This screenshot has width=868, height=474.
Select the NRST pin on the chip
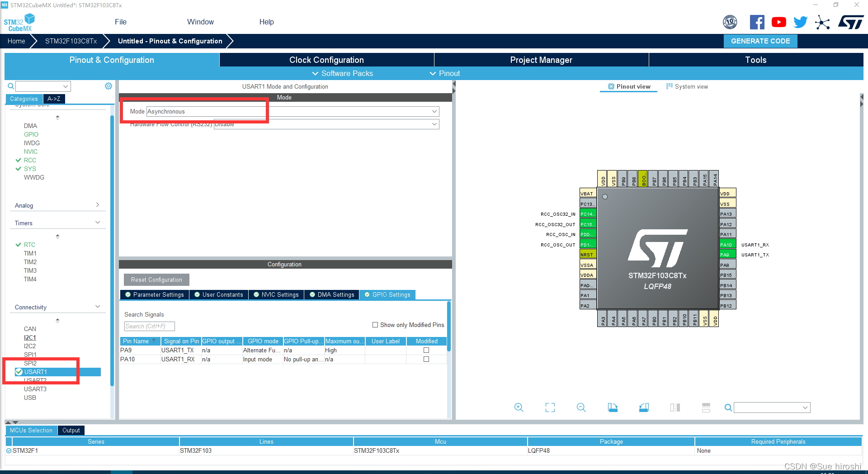[588, 255]
